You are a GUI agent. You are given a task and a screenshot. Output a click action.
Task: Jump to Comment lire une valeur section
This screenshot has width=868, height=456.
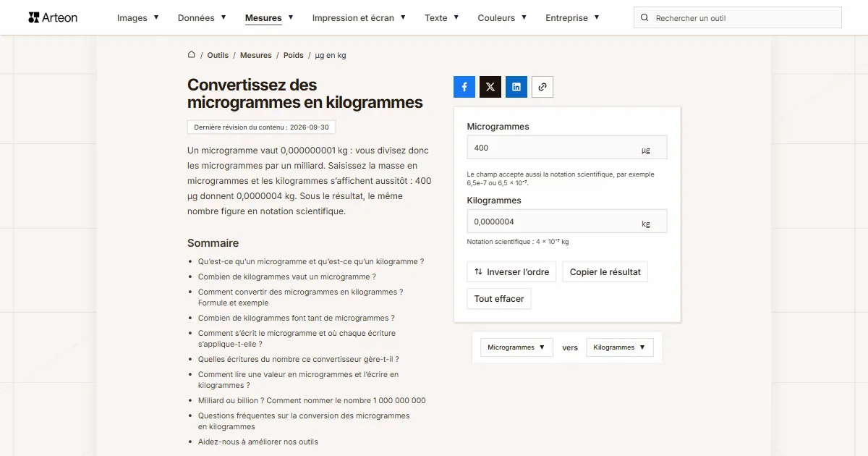click(299, 380)
